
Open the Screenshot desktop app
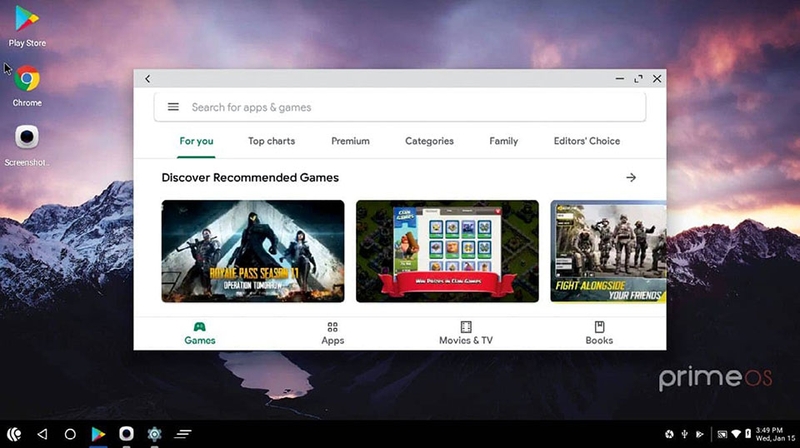coord(27,145)
